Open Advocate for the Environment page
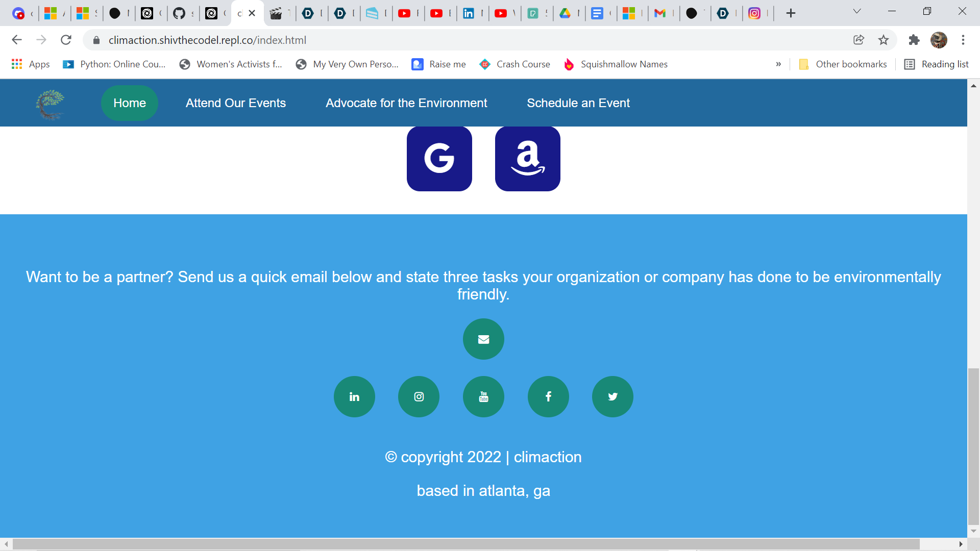The width and height of the screenshot is (980, 551). (x=406, y=103)
